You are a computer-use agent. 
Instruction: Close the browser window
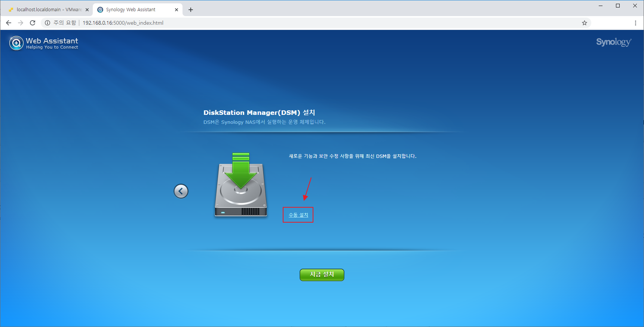pos(635,6)
